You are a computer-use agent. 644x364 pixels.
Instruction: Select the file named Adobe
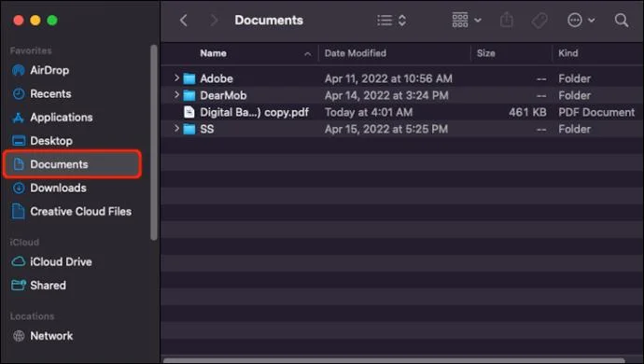pos(217,78)
